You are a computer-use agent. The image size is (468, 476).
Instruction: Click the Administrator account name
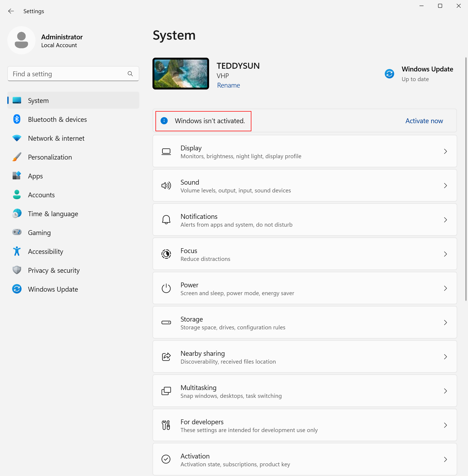tap(62, 37)
